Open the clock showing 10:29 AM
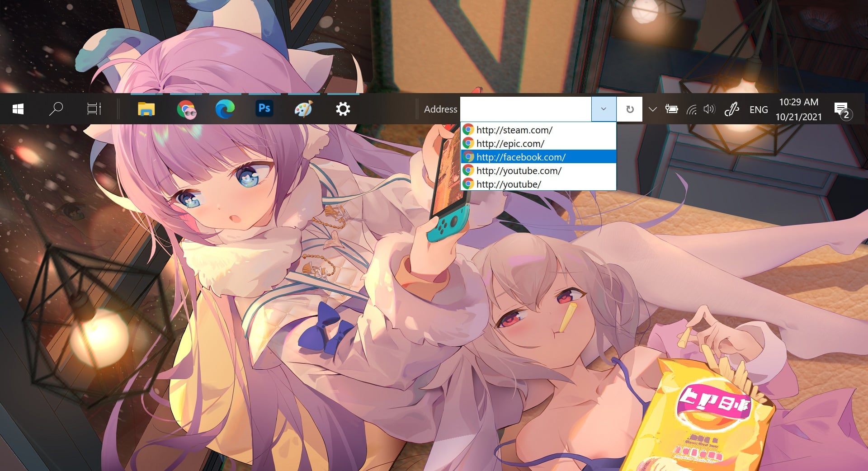The image size is (868, 471). pos(799,109)
